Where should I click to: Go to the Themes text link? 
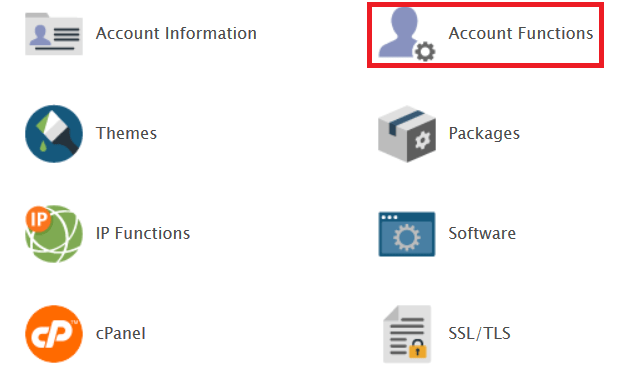click(126, 134)
